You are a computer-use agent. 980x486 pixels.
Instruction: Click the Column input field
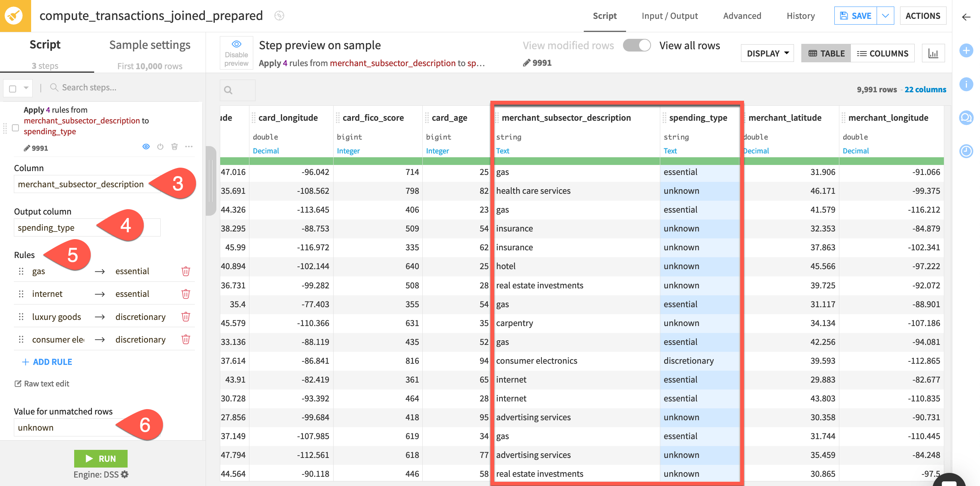point(87,185)
